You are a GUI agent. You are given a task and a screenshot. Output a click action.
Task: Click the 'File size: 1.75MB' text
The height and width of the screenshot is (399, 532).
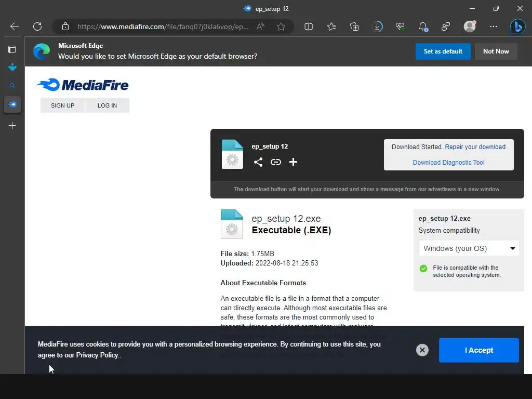point(247,254)
